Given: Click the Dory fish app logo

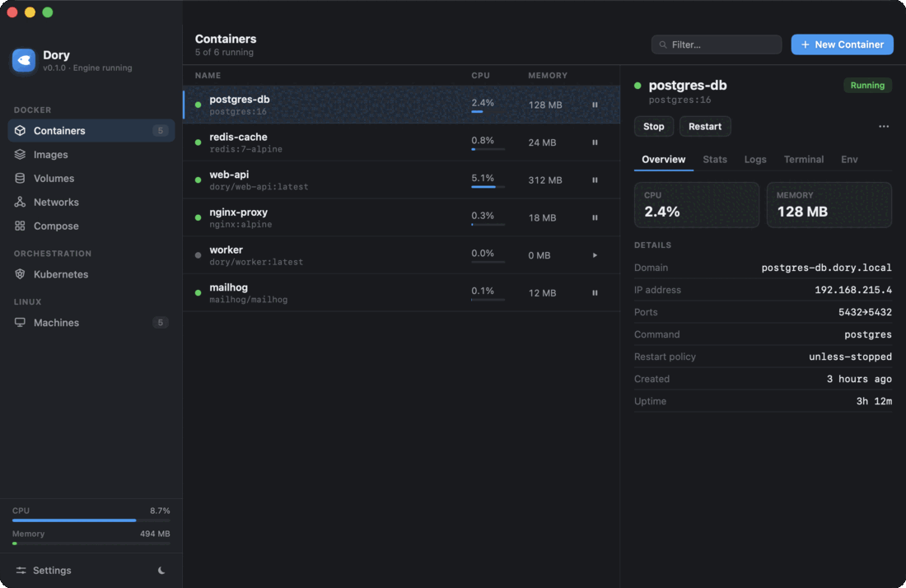Looking at the screenshot, I should (24, 60).
